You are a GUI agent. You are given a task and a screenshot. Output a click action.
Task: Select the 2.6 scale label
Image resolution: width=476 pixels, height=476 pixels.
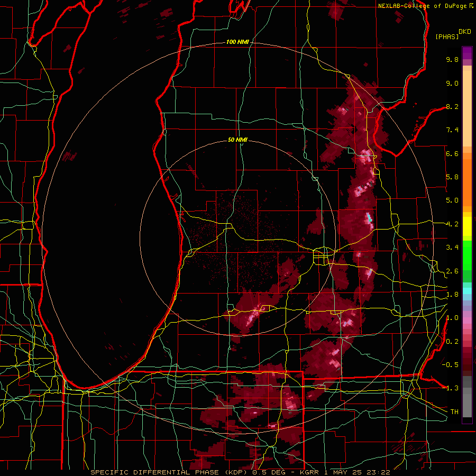pyautogui.click(x=452, y=271)
